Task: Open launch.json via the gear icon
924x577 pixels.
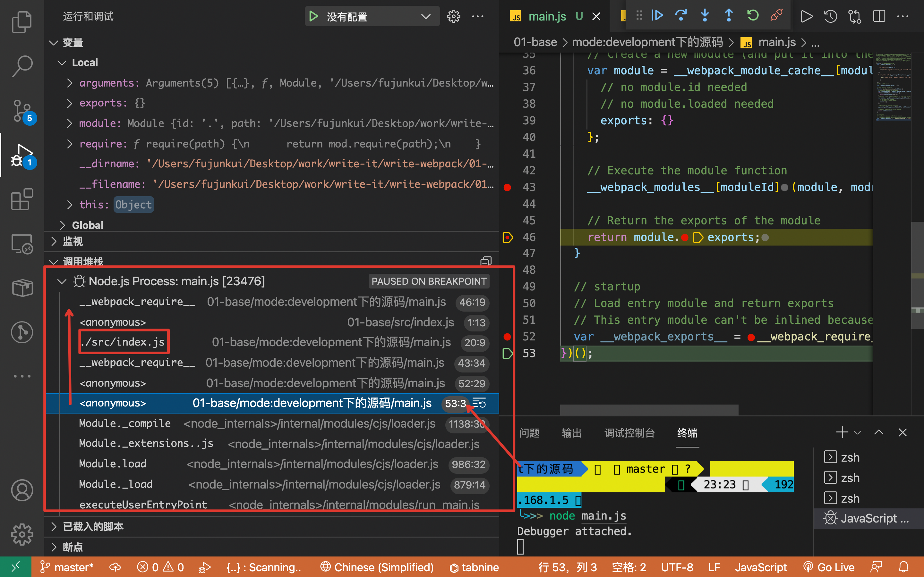Action: (454, 16)
